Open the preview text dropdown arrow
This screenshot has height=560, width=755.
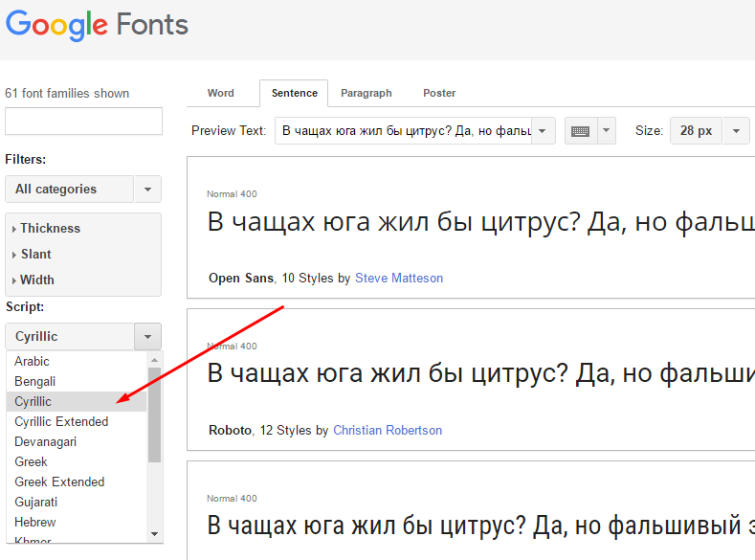[x=543, y=131]
